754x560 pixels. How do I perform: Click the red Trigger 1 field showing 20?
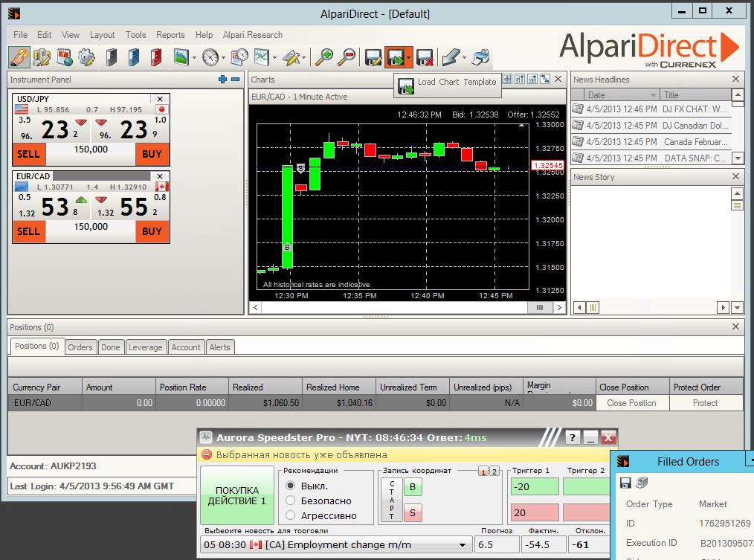click(535, 512)
